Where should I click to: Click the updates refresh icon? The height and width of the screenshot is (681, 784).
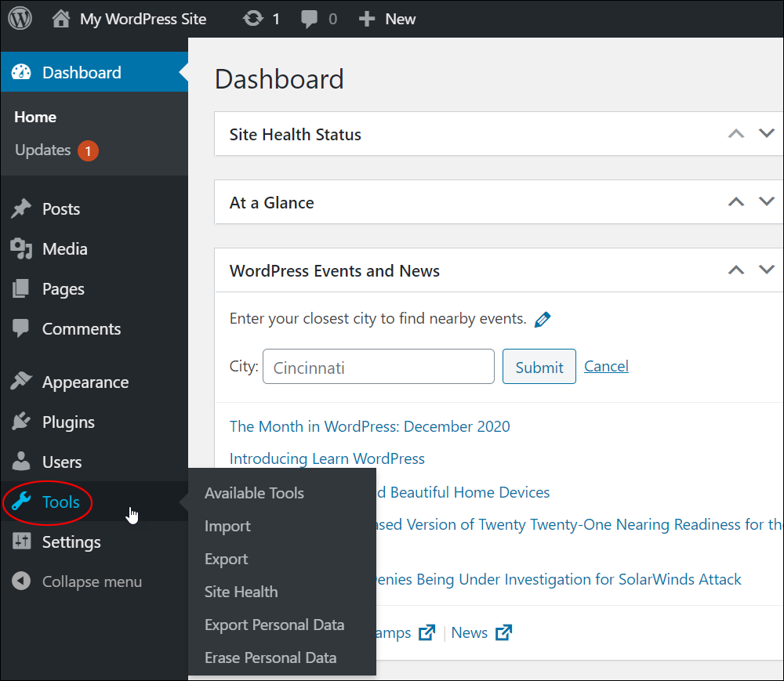[253, 19]
